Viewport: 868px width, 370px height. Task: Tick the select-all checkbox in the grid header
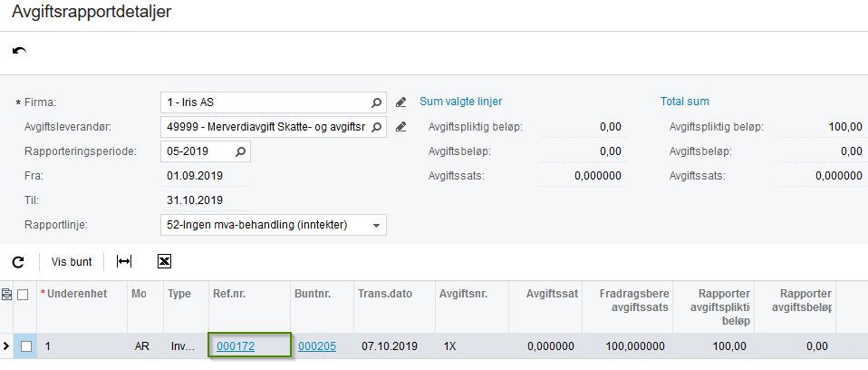tap(23, 296)
